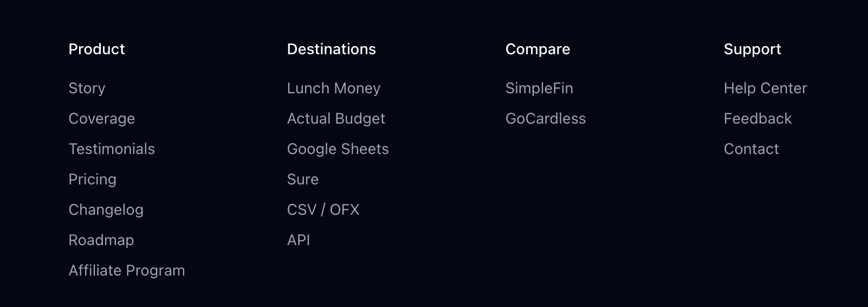Open the Contact support link

pos(751,149)
